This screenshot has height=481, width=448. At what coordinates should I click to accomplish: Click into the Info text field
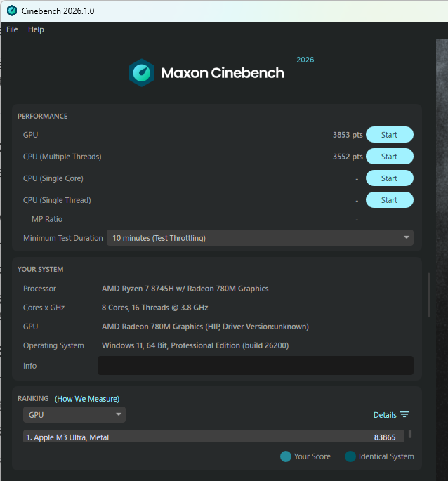point(256,365)
